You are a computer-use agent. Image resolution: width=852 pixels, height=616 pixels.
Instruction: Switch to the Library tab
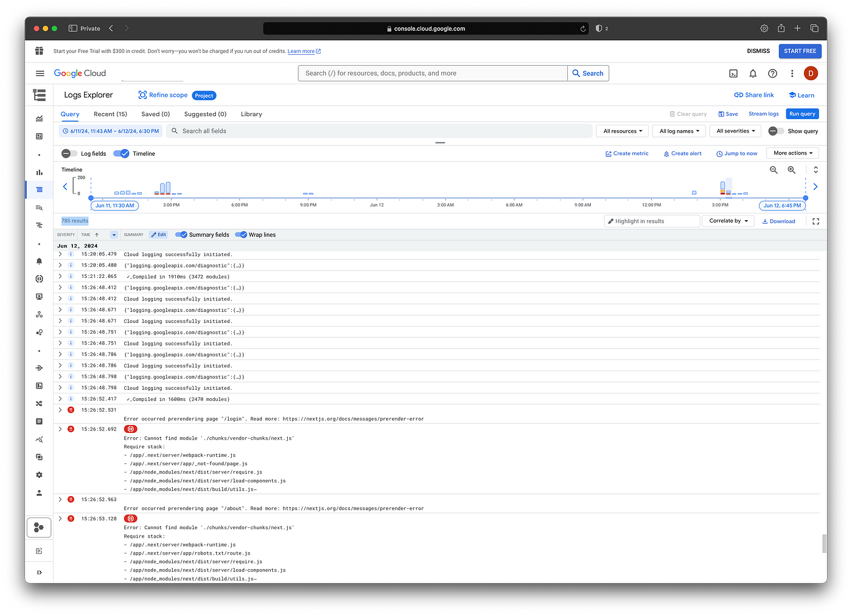(x=251, y=114)
